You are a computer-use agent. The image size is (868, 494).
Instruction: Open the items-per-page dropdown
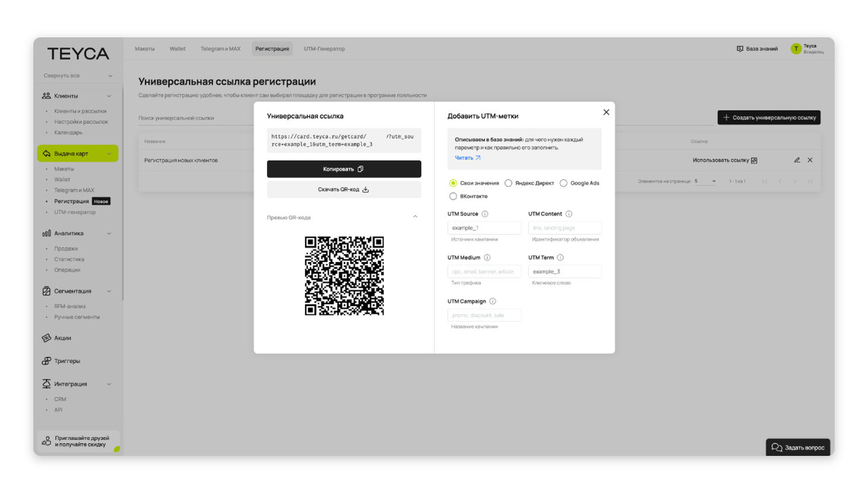(x=705, y=181)
